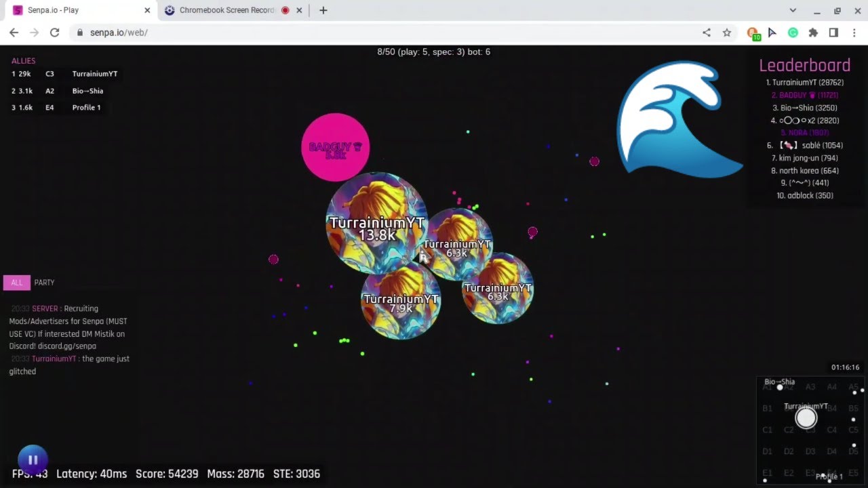Screen dimensions: 868x488
Task: Click leaderboard entry 7. kim jong-un (794)
Action: (804, 158)
